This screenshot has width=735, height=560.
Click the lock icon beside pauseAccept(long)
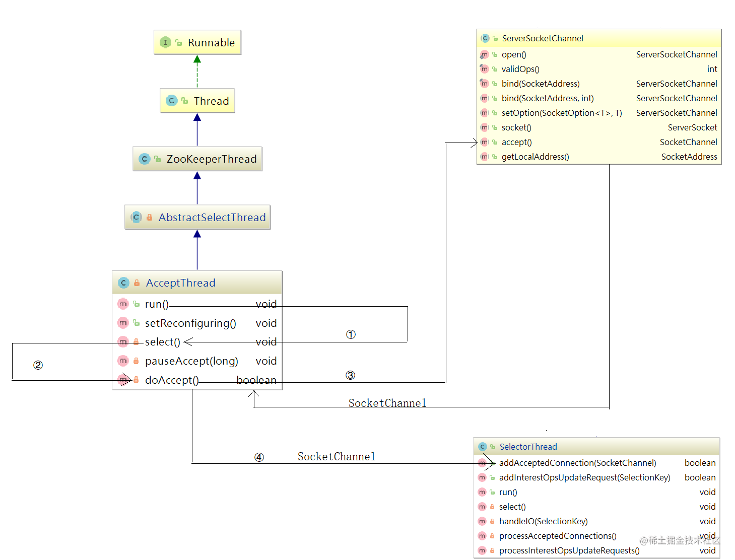tap(136, 361)
